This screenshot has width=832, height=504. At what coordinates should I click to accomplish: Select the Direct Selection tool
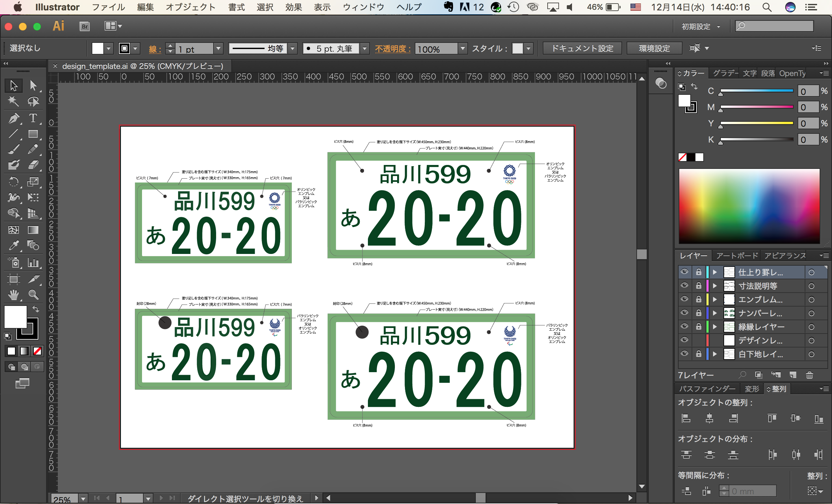[x=33, y=85]
